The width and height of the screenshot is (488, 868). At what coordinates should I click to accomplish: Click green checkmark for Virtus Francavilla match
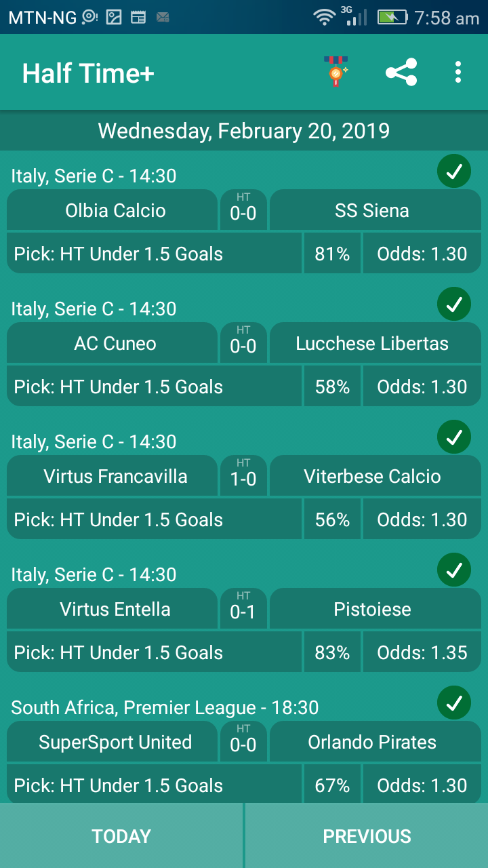pyautogui.click(x=454, y=438)
